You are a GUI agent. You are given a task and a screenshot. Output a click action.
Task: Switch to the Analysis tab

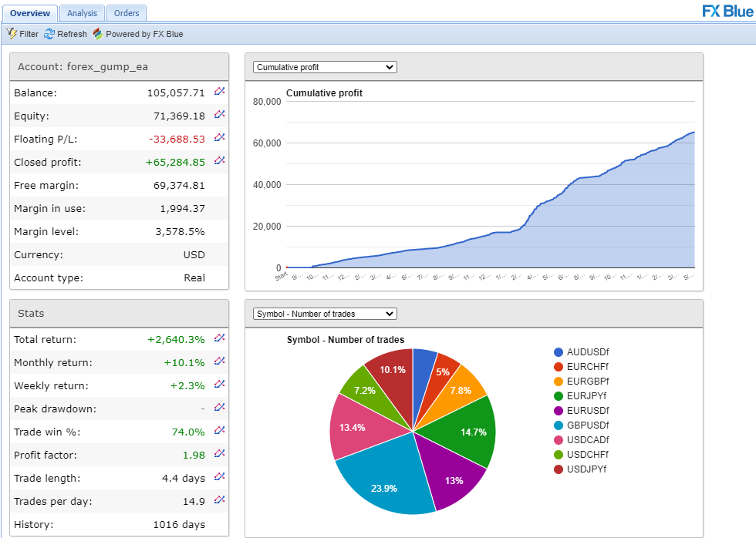[x=82, y=13]
